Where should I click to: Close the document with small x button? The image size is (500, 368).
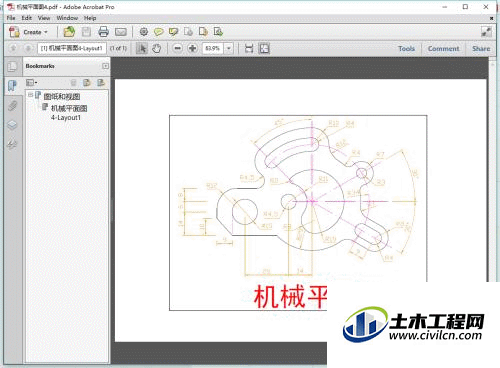pyautogui.click(x=491, y=18)
